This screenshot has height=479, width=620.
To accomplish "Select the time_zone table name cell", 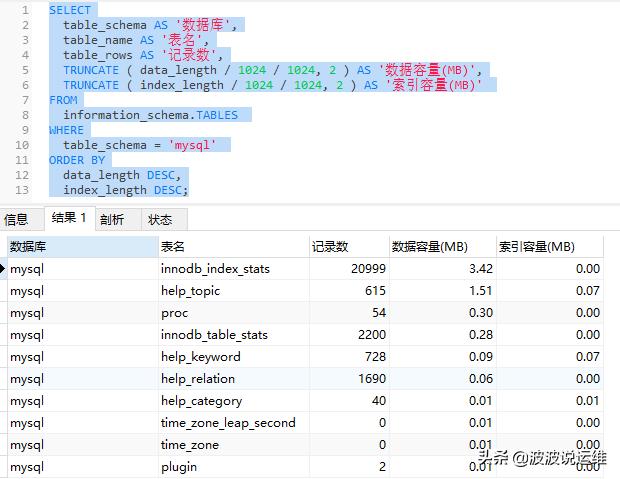I will click(x=234, y=445).
